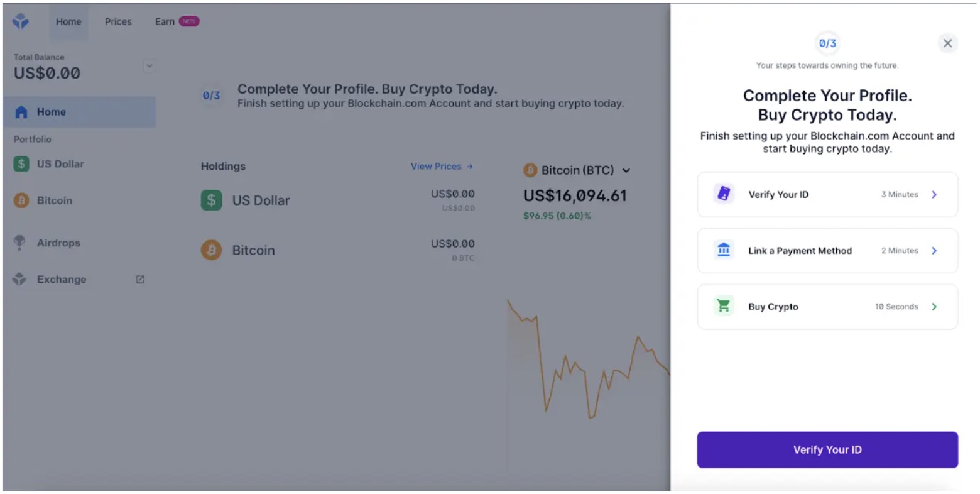Click the 0/3 progress indicator
Screen dimensions: 980x494
[827, 43]
